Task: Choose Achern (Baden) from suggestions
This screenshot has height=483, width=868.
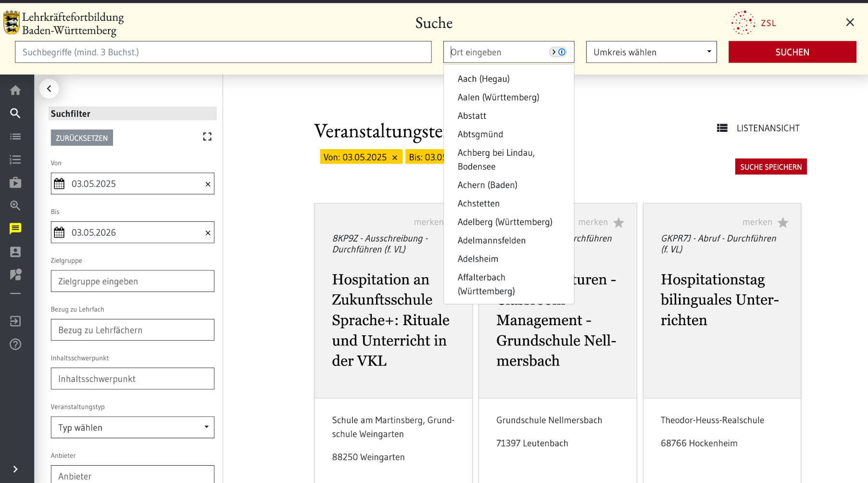Action: [x=487, y=185]
